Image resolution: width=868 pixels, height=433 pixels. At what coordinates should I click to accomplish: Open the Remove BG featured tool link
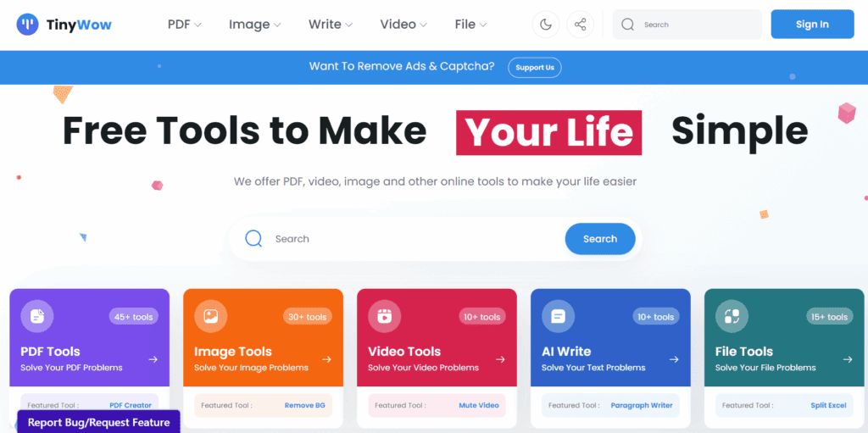tap(304, 405)
